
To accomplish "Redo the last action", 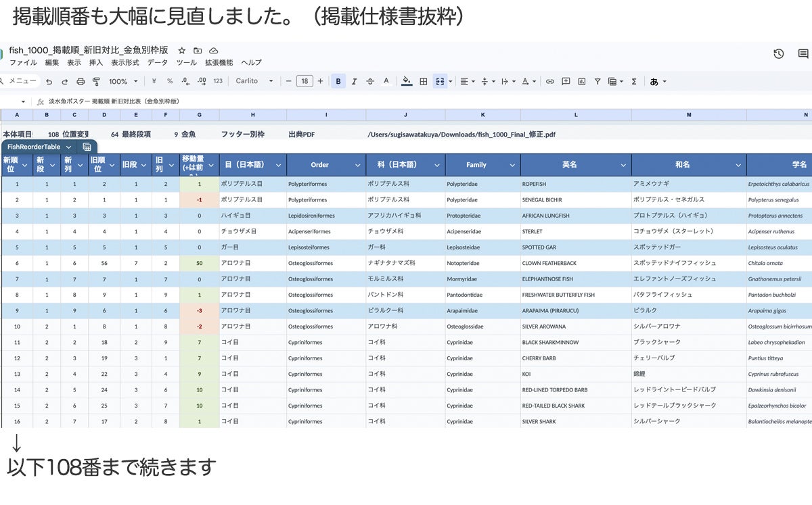I will [65, 81].
